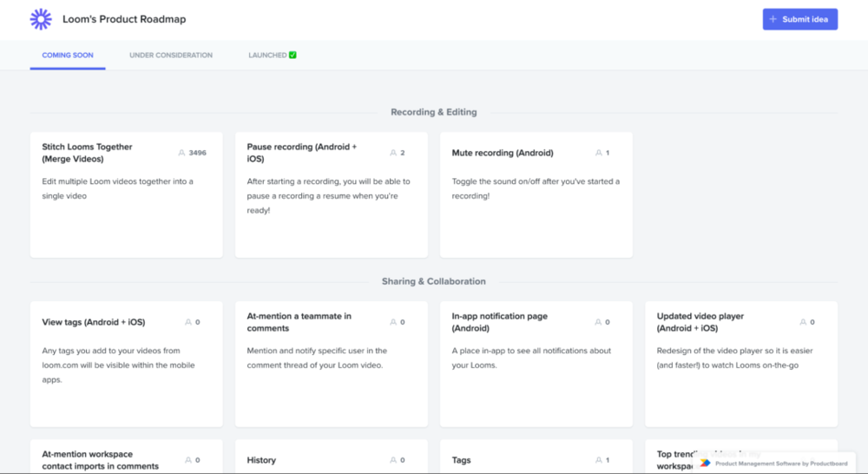The width and height of the screenshot is (868, 474).
Task: Upvote View tags (Android + iOS) feature
Action: pos(188,322)
